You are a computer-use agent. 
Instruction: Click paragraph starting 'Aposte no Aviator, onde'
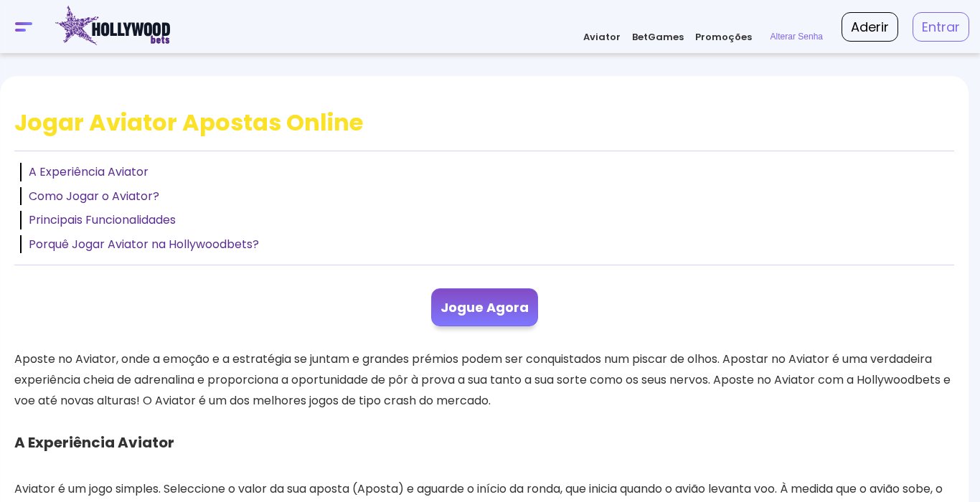click(484, 380)
